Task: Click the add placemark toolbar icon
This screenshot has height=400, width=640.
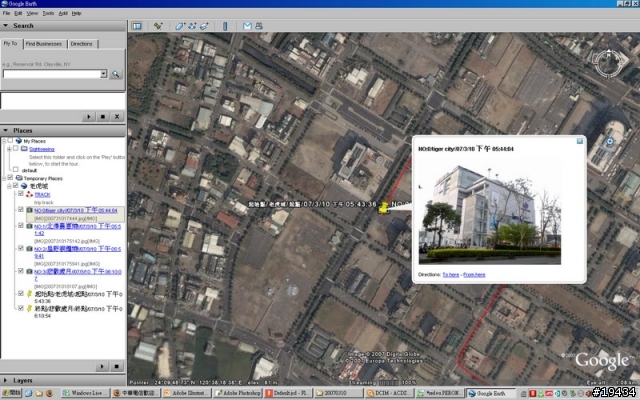Action: pos(158,26)
